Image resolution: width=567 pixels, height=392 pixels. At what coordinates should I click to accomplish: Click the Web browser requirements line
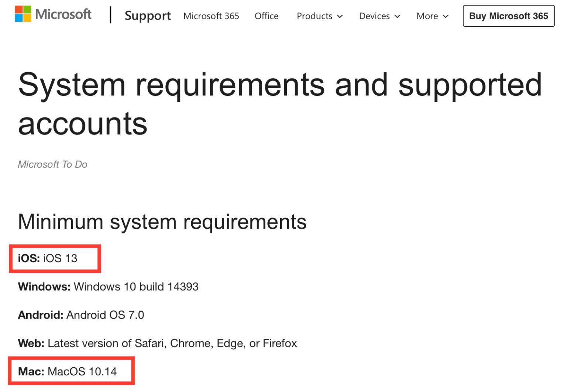[157, 343]
